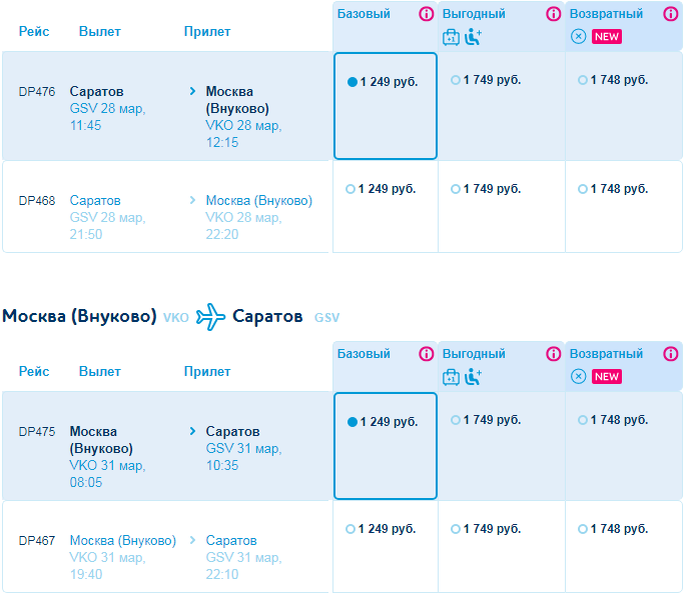Click info icon for bottom Базовый tariff
The height and width of the screenshot is (601, 686).
coord(426,354)
